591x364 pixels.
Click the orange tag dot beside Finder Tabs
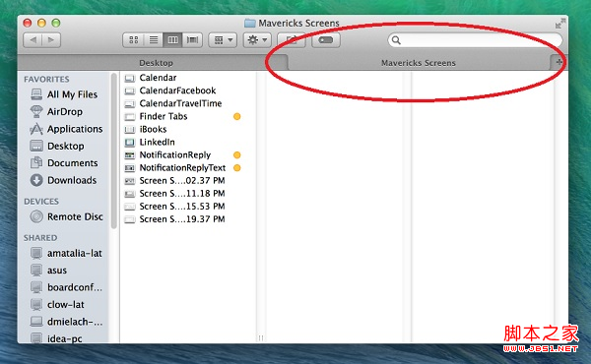point(237,116)
